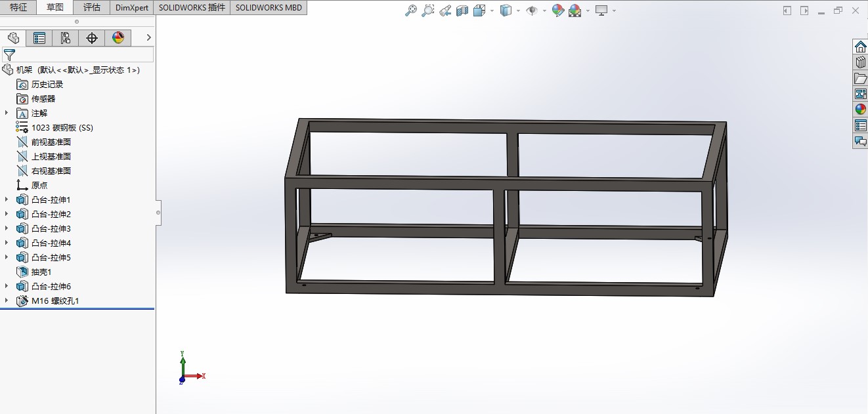Click the View Settings monitor icon
Viewport: 868px width, 414px height.
coord(601,10)
